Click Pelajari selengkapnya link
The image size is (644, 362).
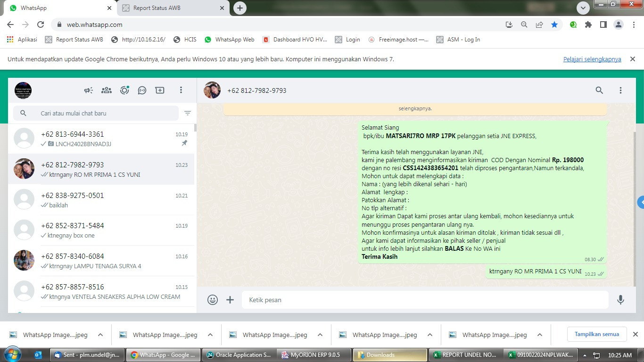592,59
